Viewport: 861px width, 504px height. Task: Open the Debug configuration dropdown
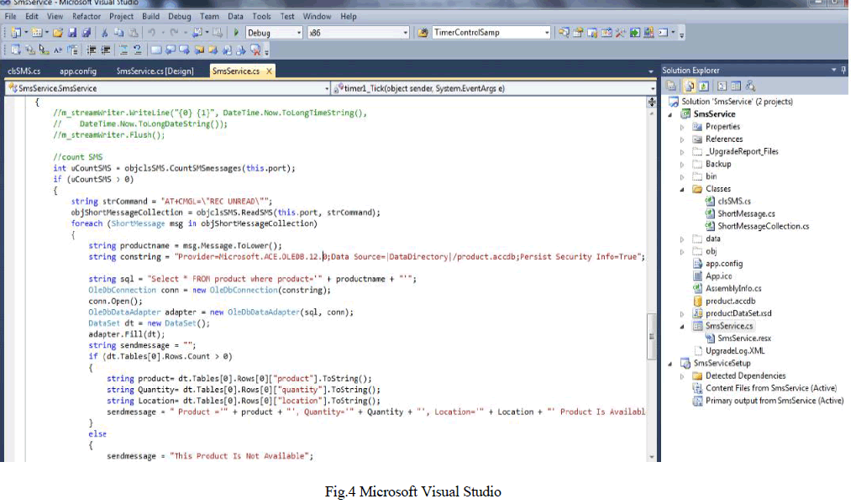pos(297,33)
